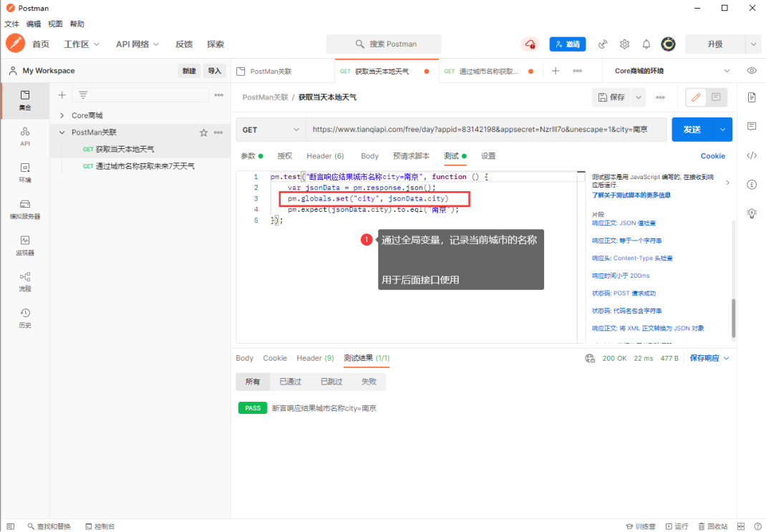The image size is (766, 532).
Task: Collapse the PostMan关联 collection
Action: tap(62, 132)
